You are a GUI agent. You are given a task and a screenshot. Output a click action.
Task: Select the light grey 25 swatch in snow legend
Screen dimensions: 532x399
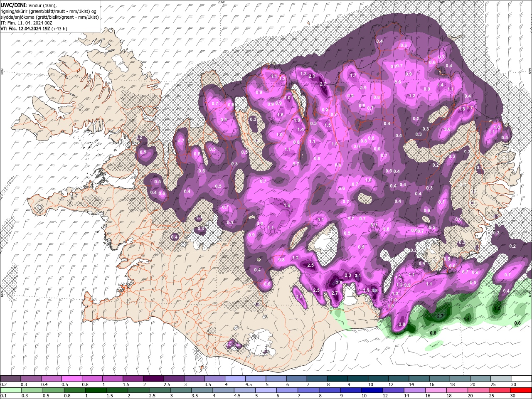[500, 379]
